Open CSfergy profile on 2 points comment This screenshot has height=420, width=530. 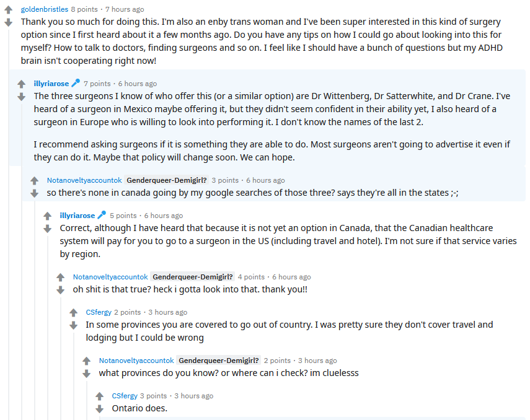tap(99, 312)
